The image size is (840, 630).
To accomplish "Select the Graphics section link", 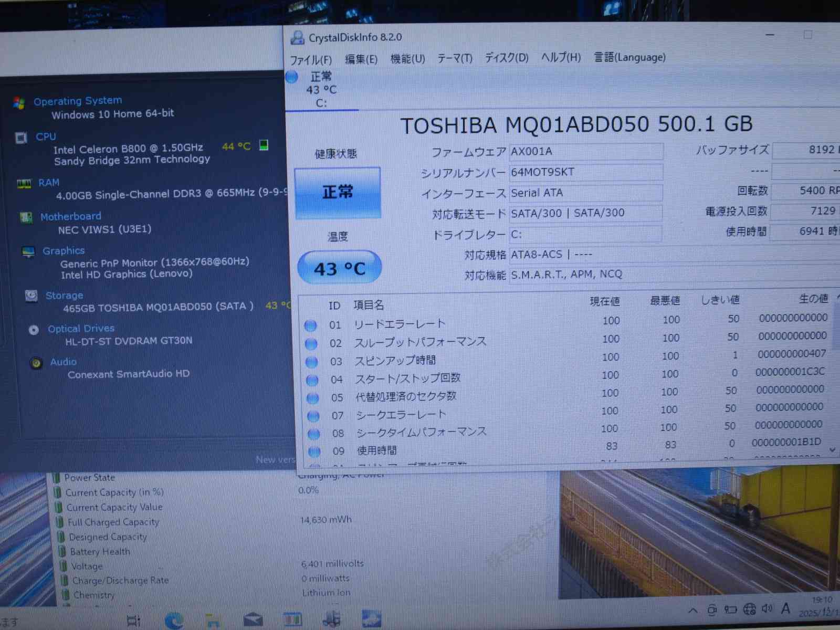I will click(x=64, y=251).
